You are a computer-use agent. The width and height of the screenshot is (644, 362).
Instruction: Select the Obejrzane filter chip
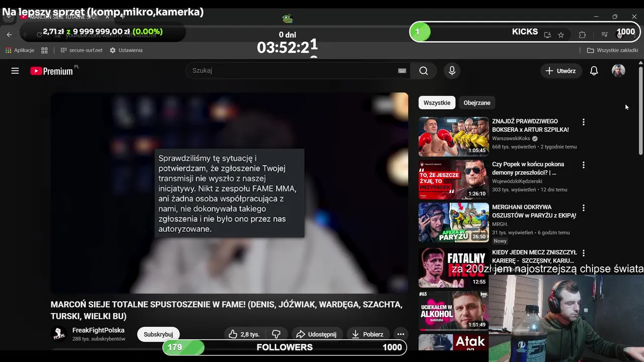click(477, 103)
